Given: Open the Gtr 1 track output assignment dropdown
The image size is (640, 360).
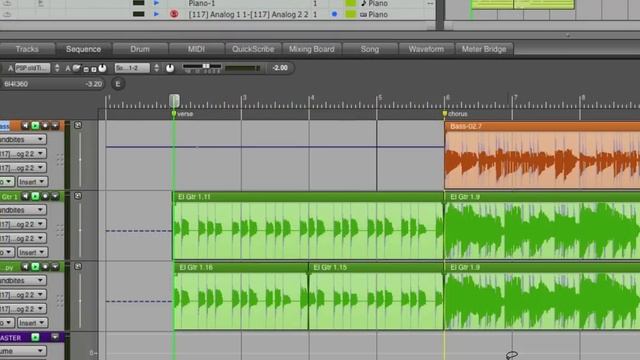Looking at the screenshot, I should click(23, 238).
